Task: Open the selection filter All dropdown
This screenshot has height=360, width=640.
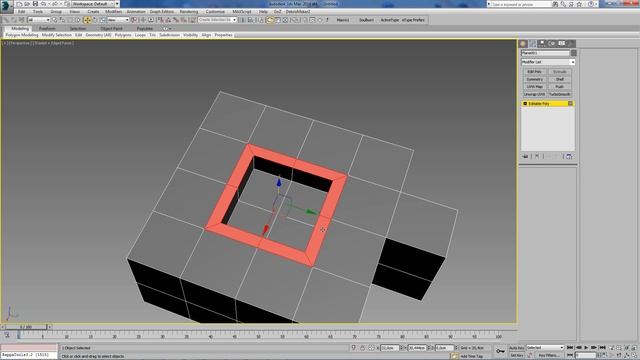Action: (39, 20)
